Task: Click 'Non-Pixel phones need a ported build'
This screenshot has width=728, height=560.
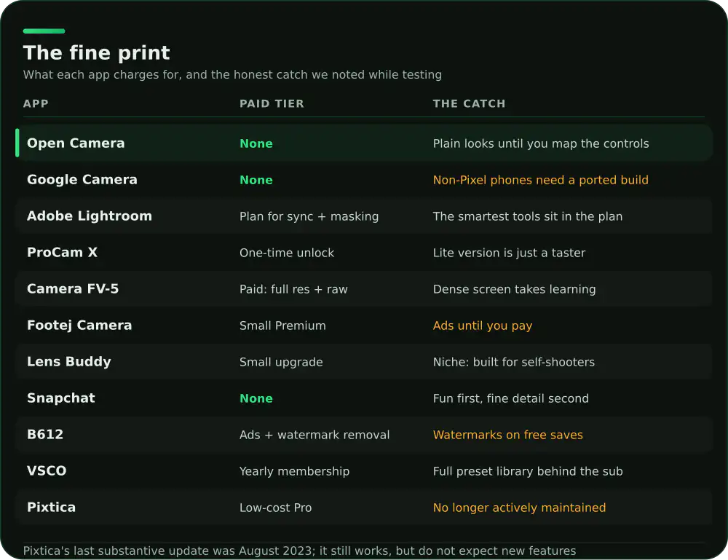Action: (540, 180)
